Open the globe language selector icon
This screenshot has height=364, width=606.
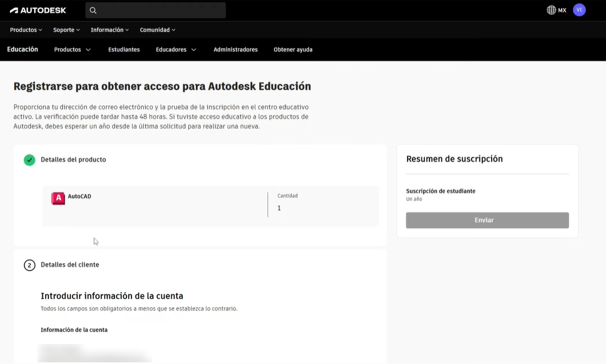[549, 9]
